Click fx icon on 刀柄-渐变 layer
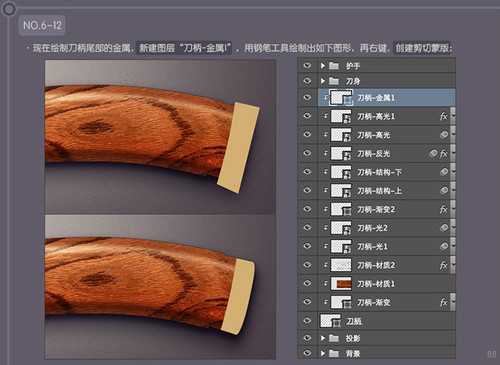This screenshot has width=500, height=365. tap(444, 302)
